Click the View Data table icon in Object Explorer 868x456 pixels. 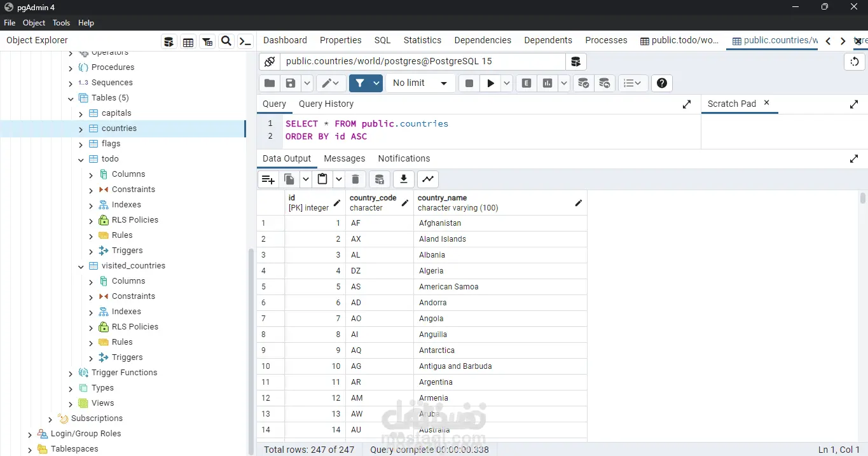click(x=188, y=42)
